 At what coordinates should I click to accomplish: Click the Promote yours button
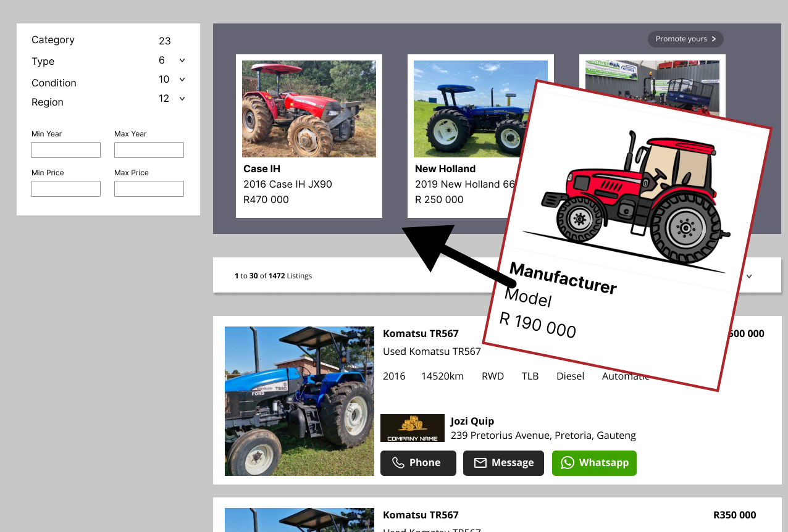pos(685,39)
